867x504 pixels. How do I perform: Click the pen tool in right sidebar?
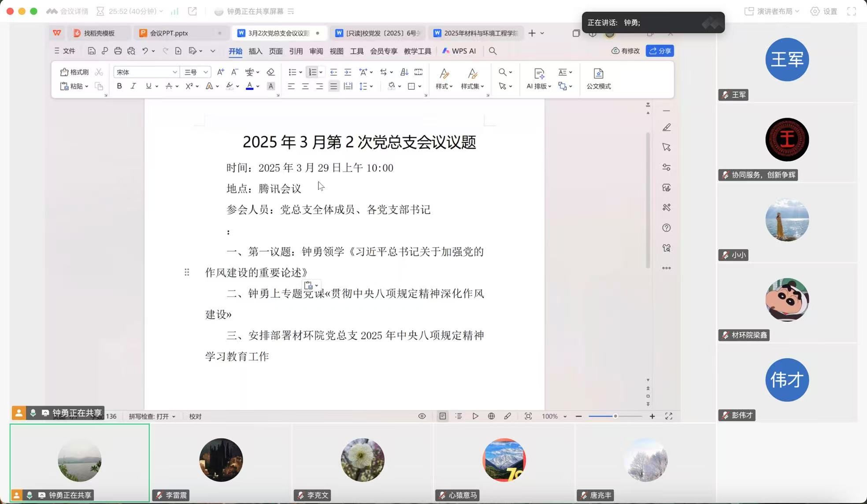coord(666,127)
